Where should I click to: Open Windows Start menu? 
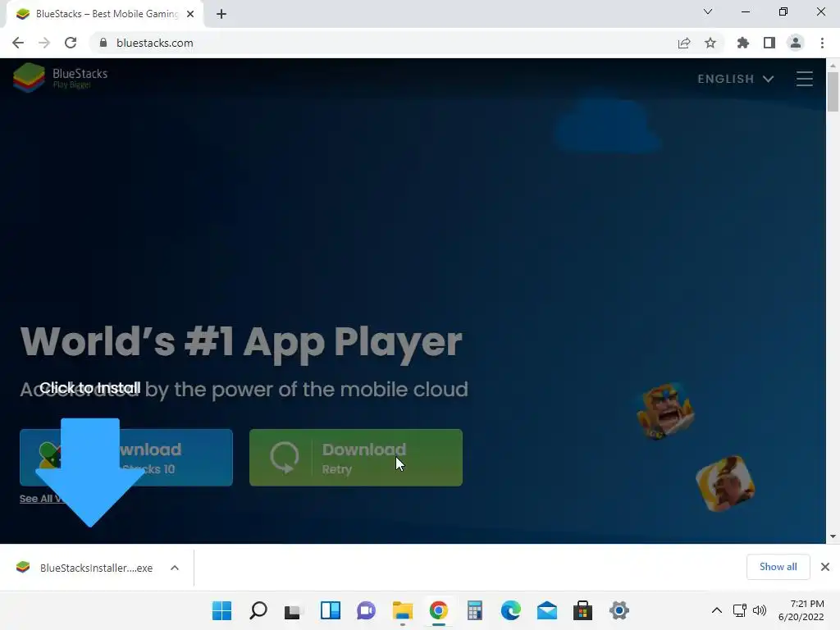[221, 610]
